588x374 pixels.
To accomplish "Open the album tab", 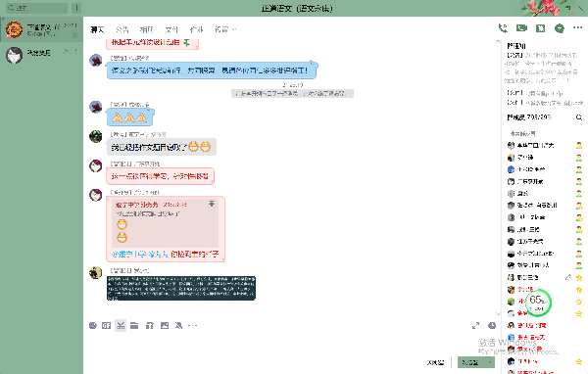I will pyautogui.click(x=147, y=29).
